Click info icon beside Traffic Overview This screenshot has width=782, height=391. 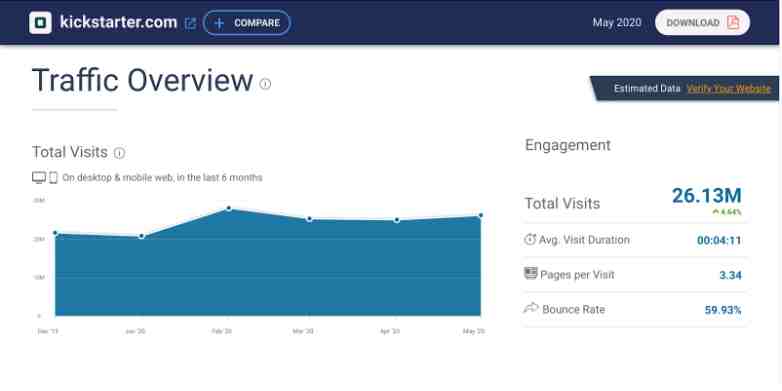[x=265, y=84]
